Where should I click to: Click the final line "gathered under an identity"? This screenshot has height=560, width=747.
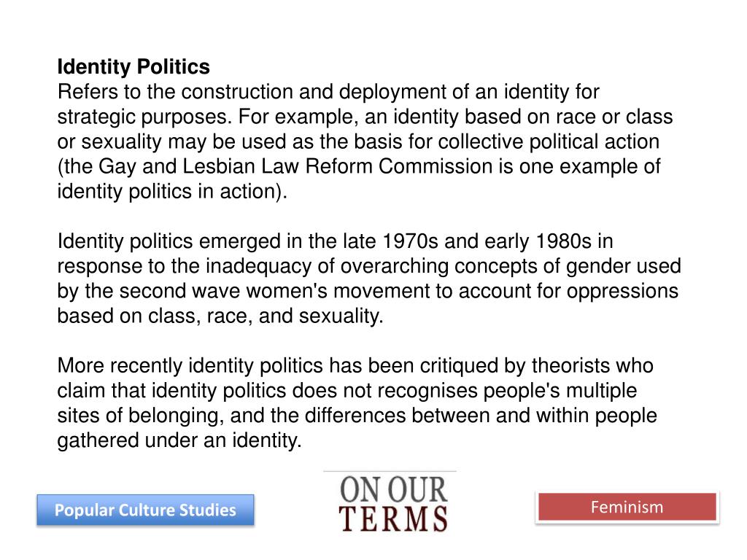click(x=179, y=440)
